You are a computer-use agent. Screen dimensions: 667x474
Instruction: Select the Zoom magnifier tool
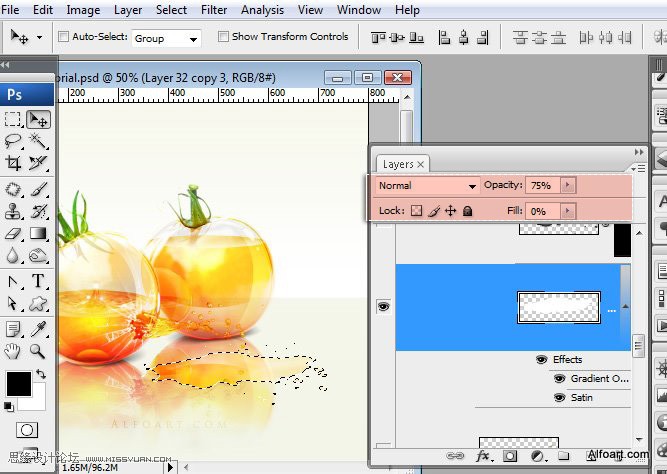38,350
